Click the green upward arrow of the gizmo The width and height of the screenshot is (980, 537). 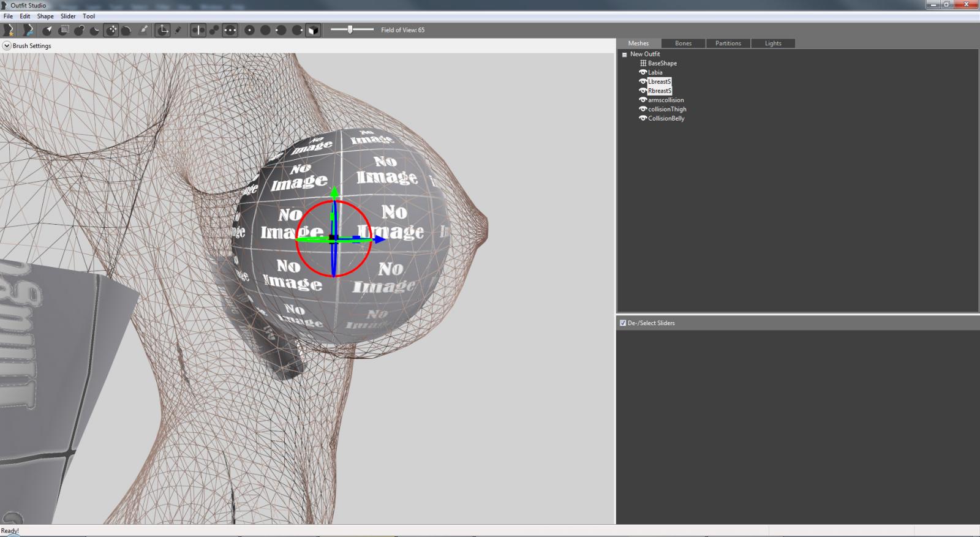(x=334, y=193)
